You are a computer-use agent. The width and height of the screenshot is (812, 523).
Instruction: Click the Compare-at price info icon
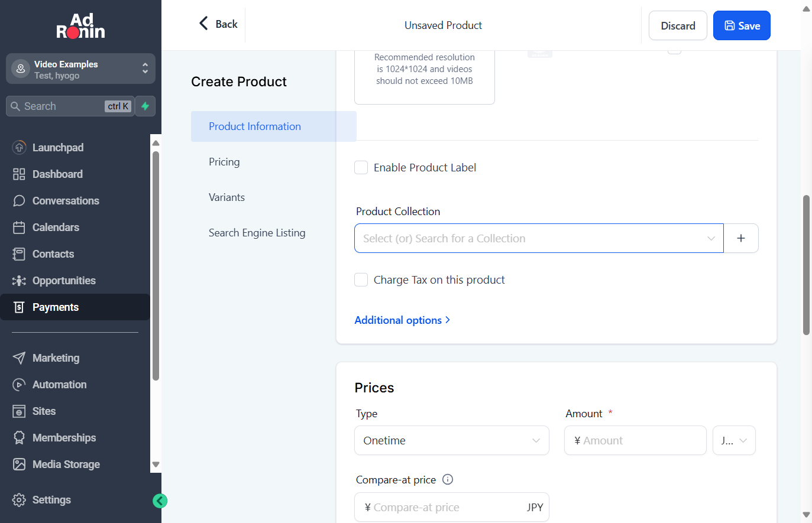[x=448, y=479]
